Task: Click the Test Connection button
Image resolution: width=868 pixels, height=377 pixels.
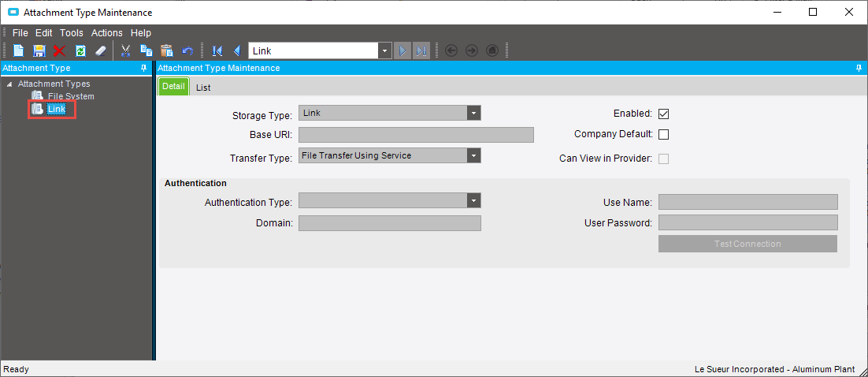Action: [747, 244]
